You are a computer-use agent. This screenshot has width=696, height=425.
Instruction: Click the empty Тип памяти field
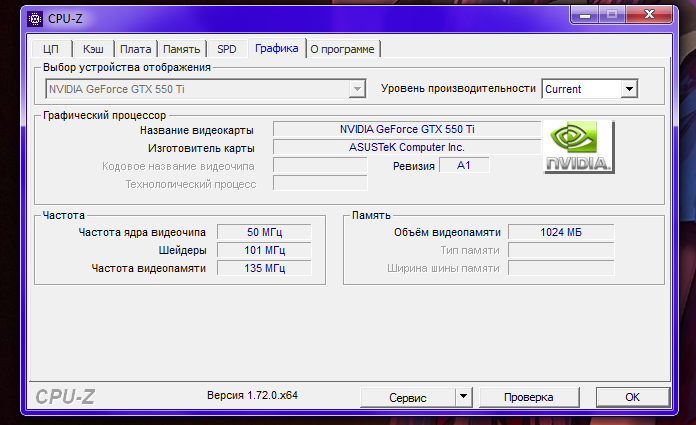point(561,250)
